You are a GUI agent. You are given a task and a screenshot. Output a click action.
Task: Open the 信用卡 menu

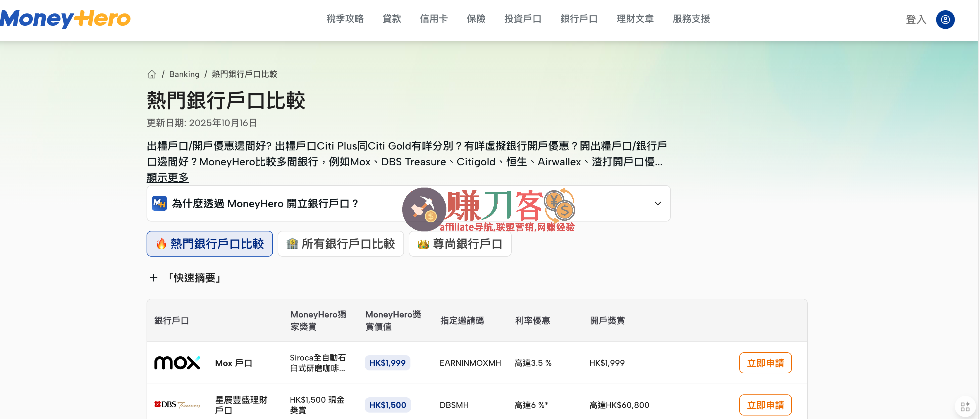click(x=434, y=19)
